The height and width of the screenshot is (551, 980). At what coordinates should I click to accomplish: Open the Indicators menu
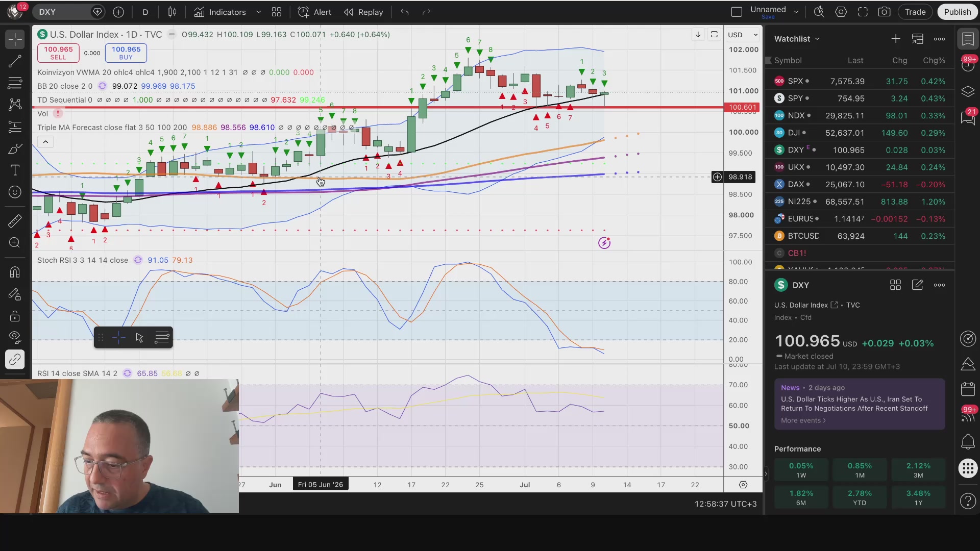(x=220, y=12)
